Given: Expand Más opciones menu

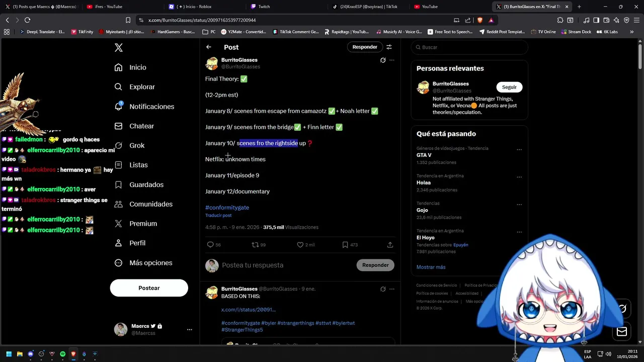Looking at the screenshot, I should coord(143,263).
